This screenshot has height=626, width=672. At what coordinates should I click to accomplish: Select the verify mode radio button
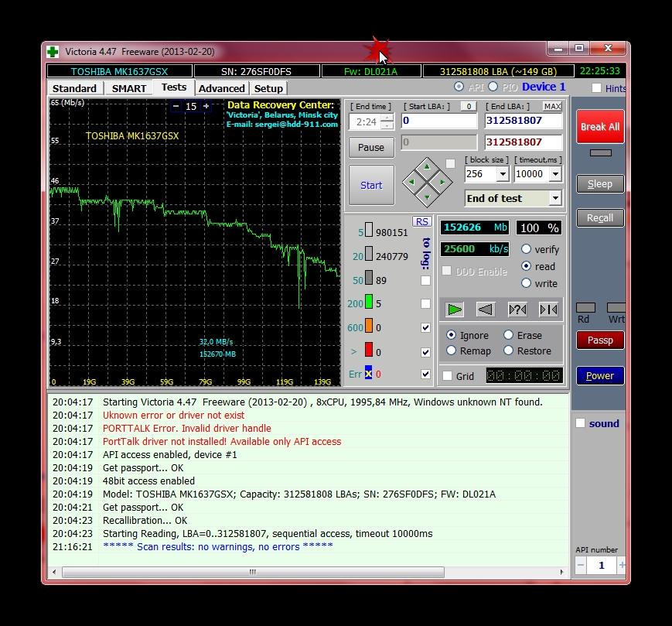tap(527, 249)
